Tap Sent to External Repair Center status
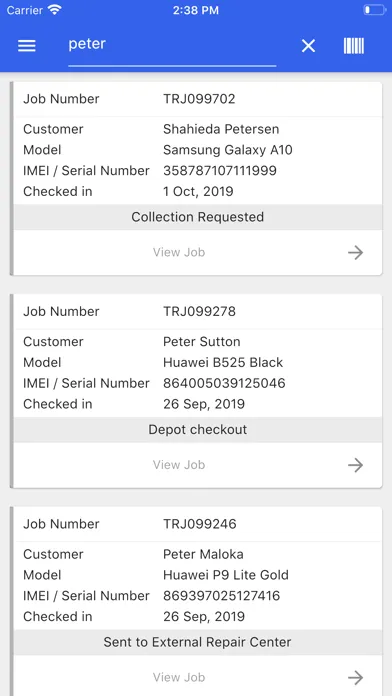This screenshot has height=696, width=392. click(198, 642)
